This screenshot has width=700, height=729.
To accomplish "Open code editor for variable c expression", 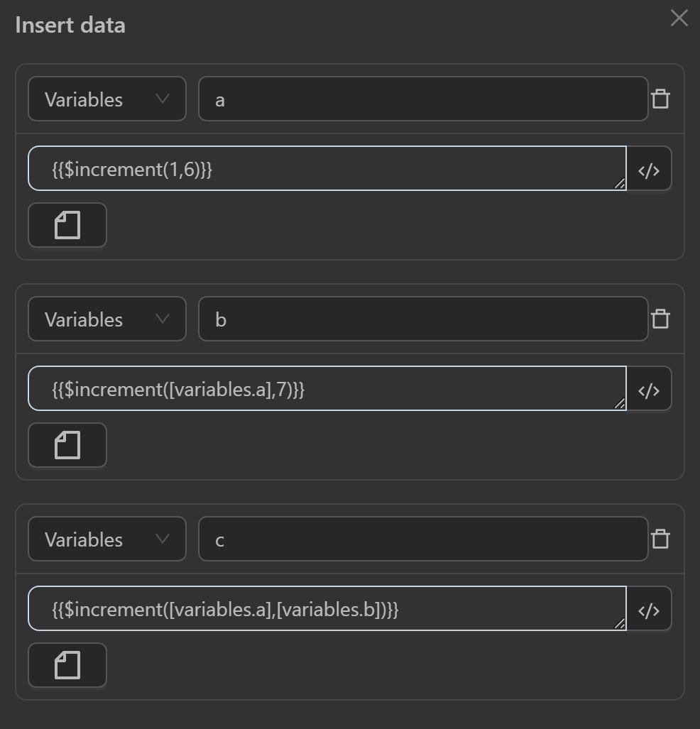I will coord(649,609).
